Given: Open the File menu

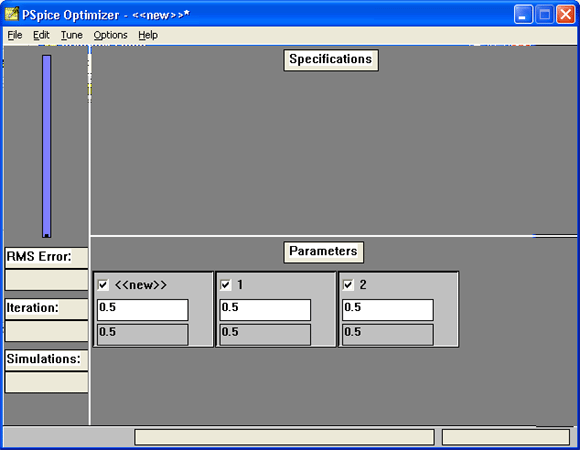Looking at the screenshot, I should point(15,35).
